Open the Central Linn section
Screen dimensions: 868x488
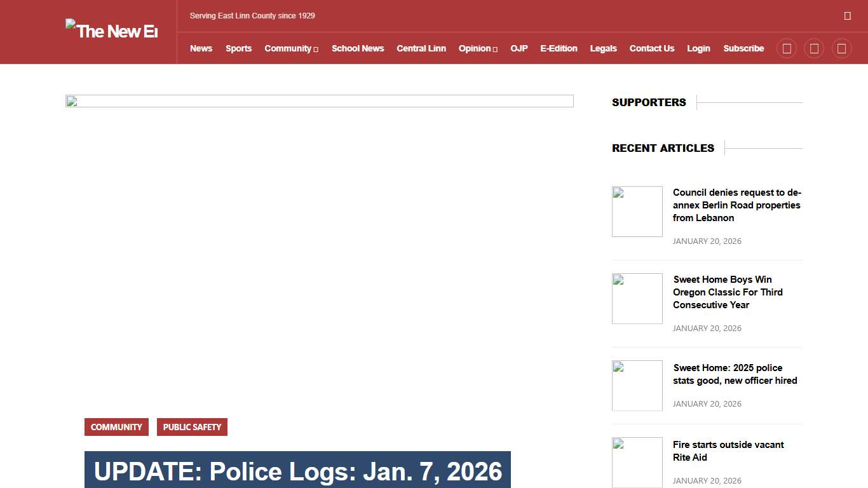[421, 48]
